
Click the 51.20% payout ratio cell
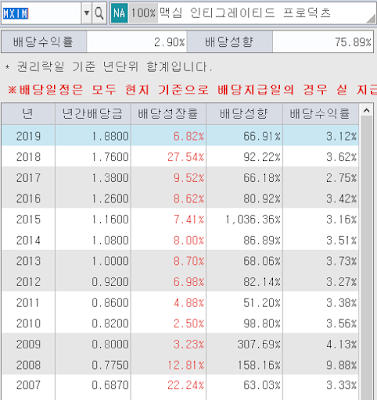pyautogui.click(x=244, y=303)
